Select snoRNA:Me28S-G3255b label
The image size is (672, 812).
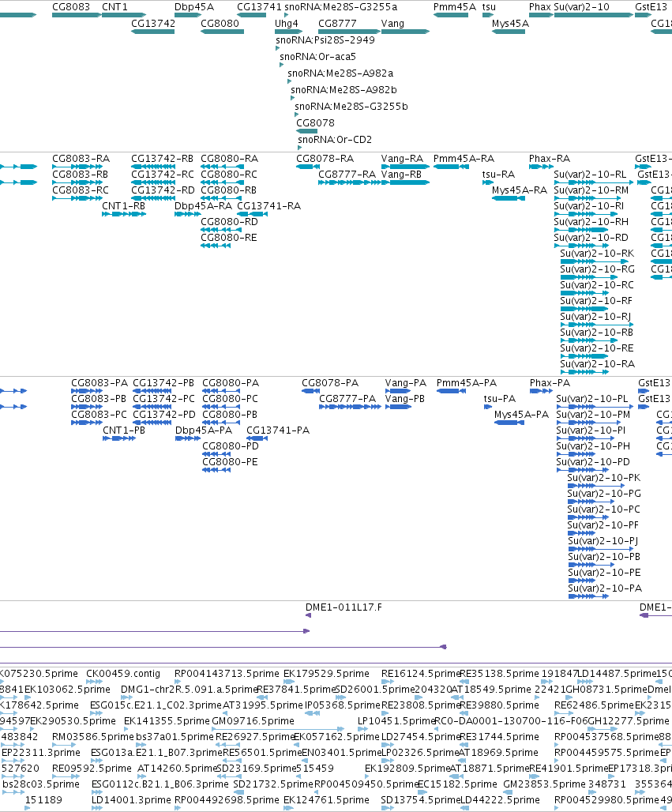coord(351,106)
